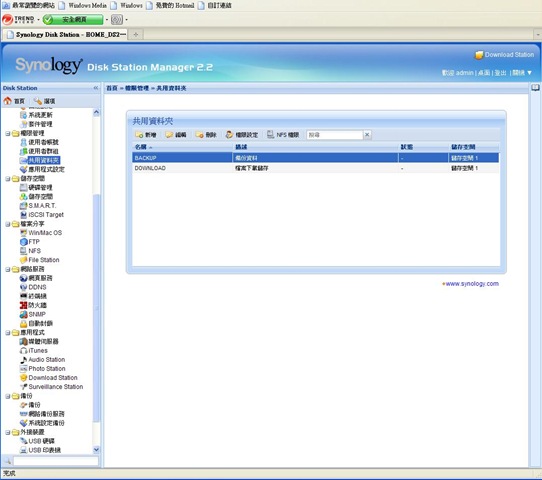Sort by the 名稱 column header
The height and width of the screenshot is (480, 542).
pos(182,147)
